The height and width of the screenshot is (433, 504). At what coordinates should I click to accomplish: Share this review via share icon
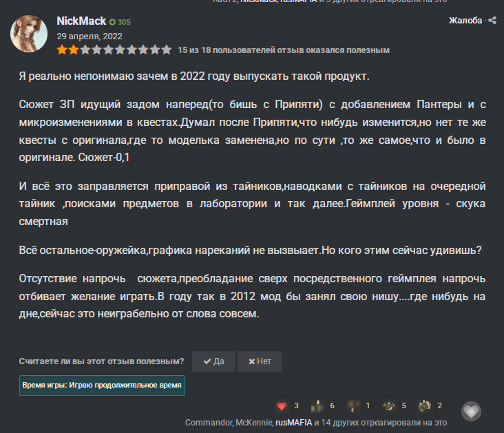pyautogui.click(x=492, y=21)
